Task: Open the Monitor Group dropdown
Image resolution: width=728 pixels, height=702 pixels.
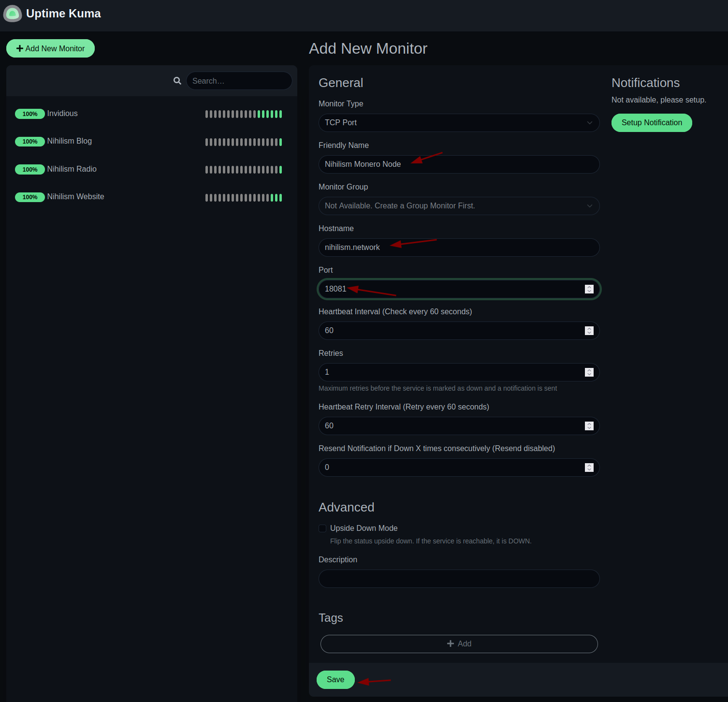Action: click(459, 206)
